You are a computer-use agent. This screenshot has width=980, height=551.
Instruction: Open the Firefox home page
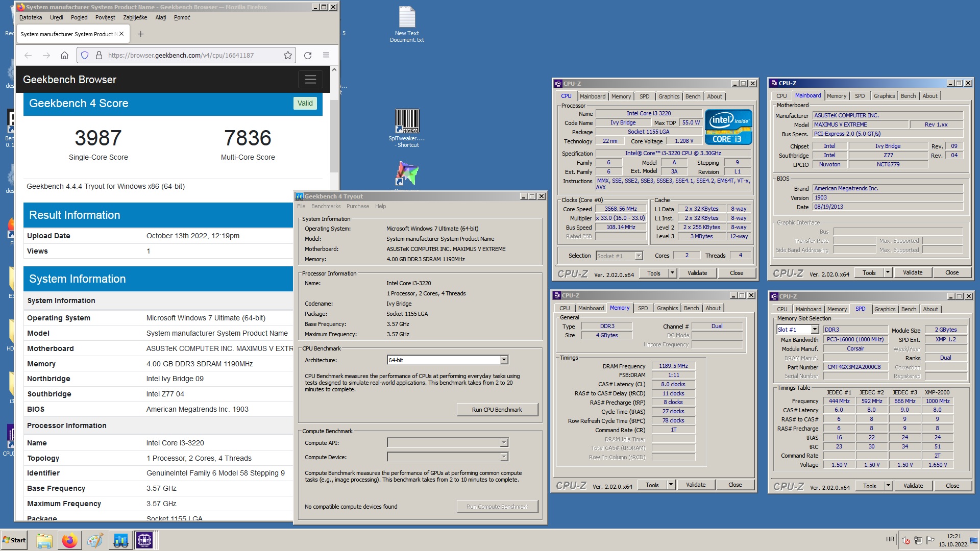coord(64,55)
